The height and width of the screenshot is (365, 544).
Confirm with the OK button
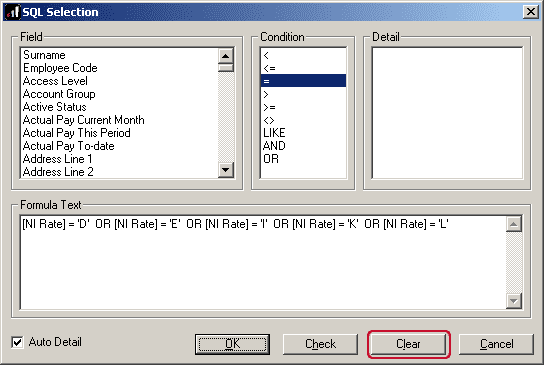click(x=232, y=344)
